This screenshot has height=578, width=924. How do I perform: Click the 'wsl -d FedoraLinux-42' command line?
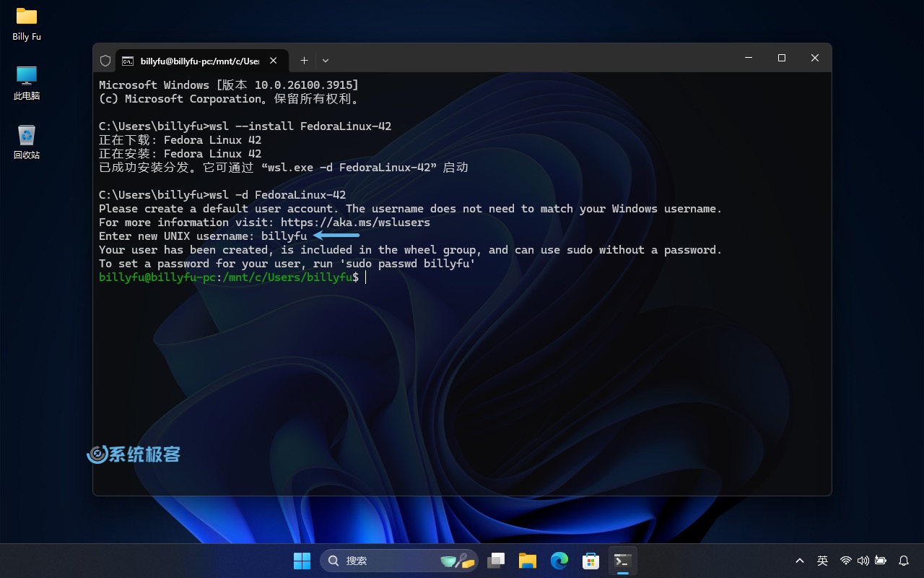pos(222,195)
